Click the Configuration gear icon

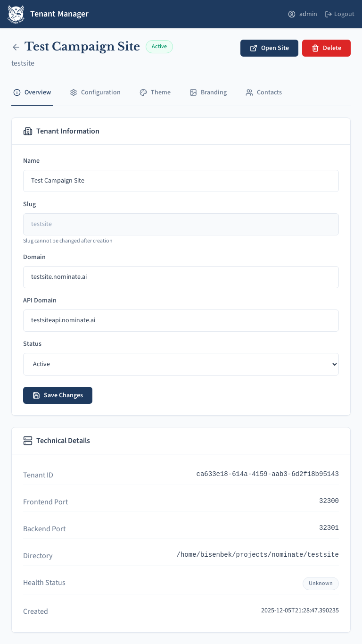pos(74,92)
